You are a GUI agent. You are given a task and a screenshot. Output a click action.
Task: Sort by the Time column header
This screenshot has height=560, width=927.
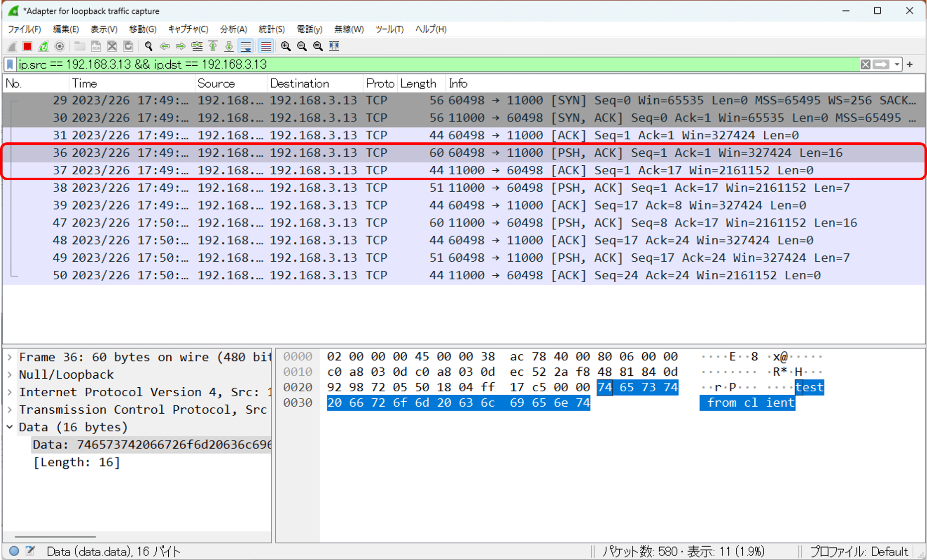pyautogui.click(x=131, y=83)
